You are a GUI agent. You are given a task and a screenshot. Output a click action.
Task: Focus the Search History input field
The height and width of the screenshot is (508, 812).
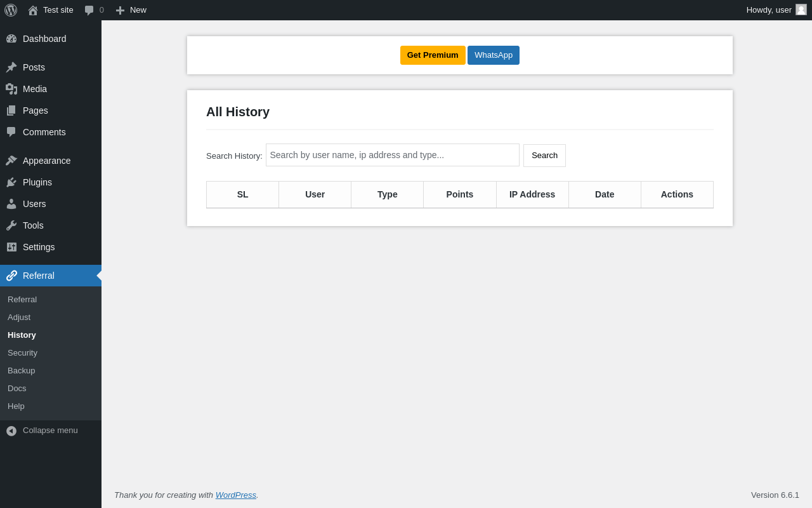(x=393, y=155)
